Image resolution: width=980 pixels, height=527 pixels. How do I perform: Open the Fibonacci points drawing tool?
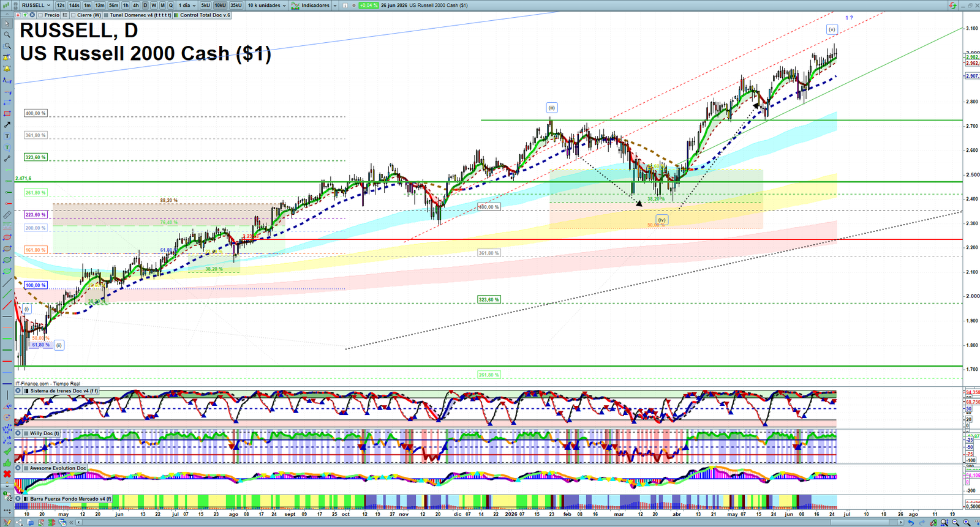[7, 428]
